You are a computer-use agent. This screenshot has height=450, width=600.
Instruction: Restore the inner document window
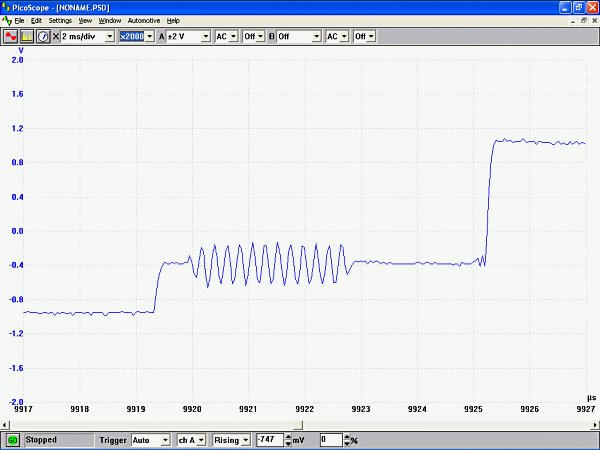tap(584, 21)
